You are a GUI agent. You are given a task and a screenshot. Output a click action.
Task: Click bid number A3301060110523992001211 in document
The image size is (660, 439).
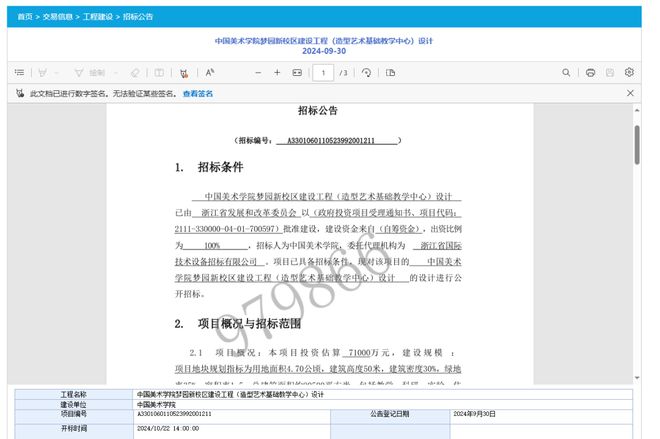click(x=331, y=141)
